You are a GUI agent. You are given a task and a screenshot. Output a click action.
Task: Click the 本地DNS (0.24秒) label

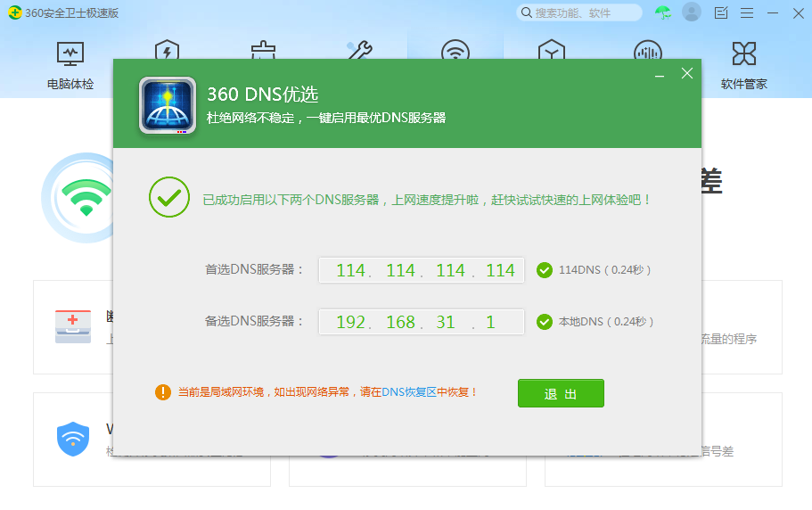pyautogui.click(x=606, y=322)
